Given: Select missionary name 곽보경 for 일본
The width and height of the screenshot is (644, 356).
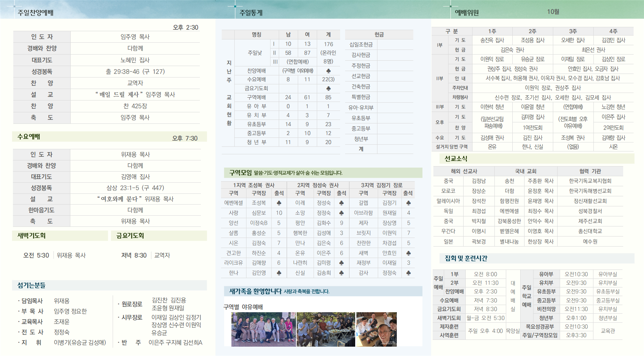Looking at the screenshot, I should coord(479,242).
